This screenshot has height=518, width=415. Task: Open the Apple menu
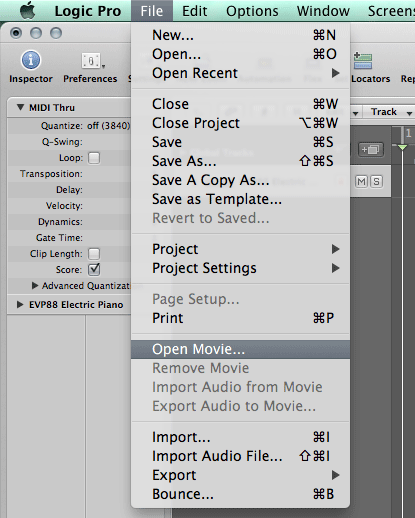(28, 10)
